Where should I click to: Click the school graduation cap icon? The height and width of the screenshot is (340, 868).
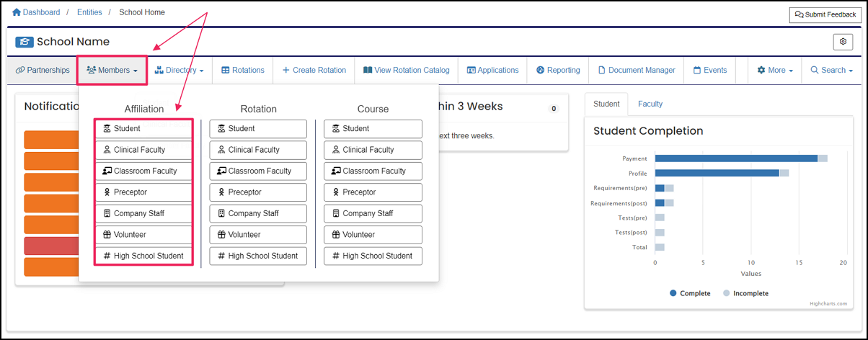[x=25, y=42]
